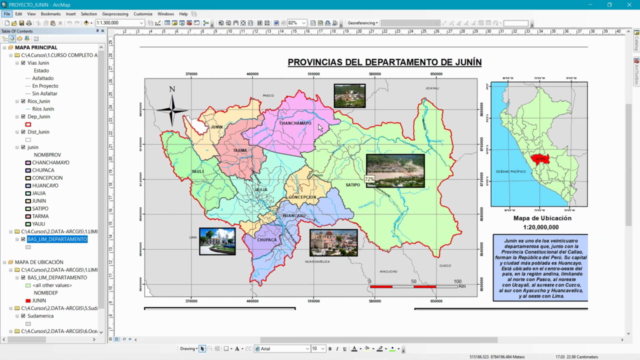This screenshot has width=640, height=360.
Task: Collapse the MAPA PRINCIPAL data frame
Action: coord(4,48)
